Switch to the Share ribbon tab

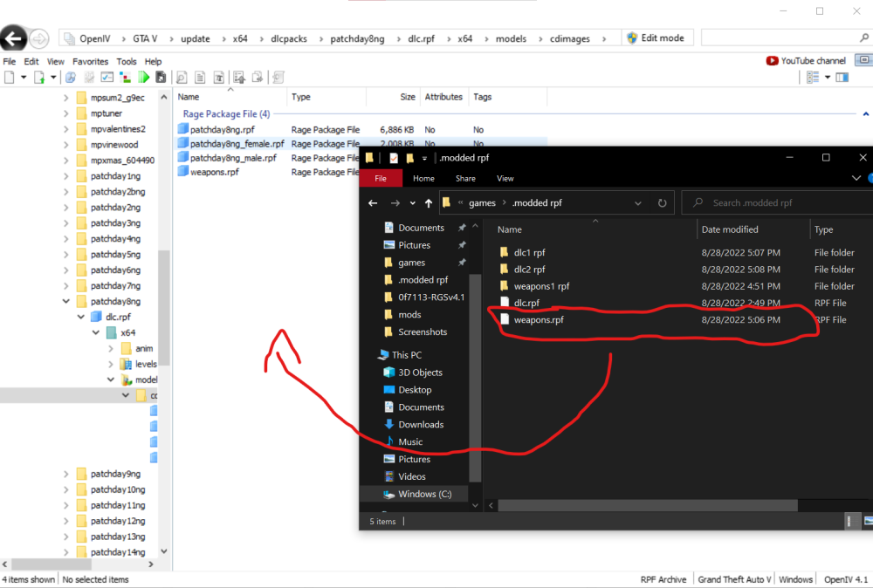tap(465, 179)
